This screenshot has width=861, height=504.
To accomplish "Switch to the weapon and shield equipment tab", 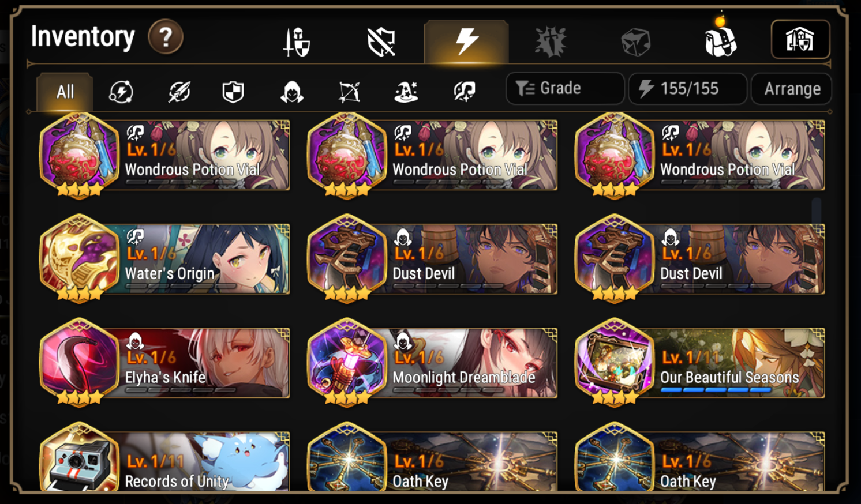I will [x=297, y=42].
